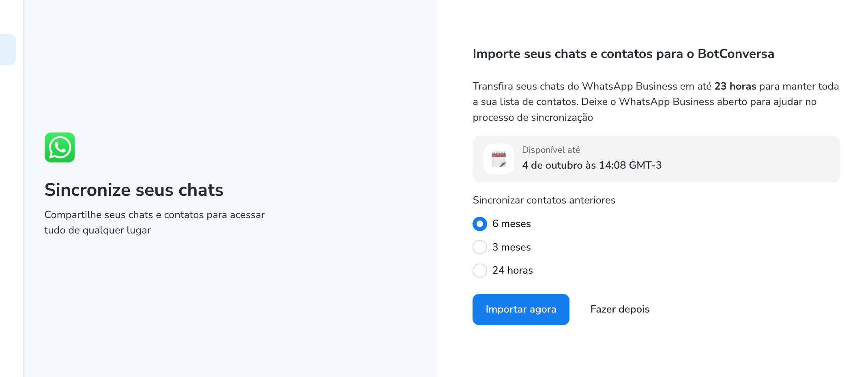Click the date 4 de outubro às 14:08
Screen dimensions: 868x377
coord(591,165)
